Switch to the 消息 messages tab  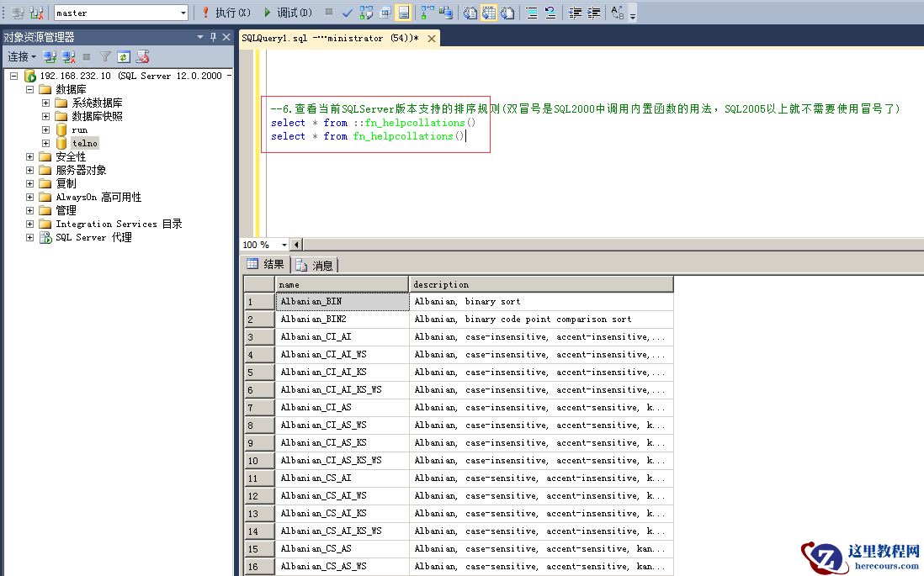click(x=315, y=266)
